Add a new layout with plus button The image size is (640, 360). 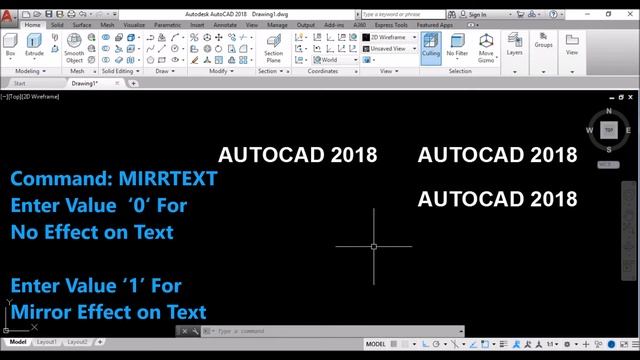pyautogui.click(x=100, y=342)
